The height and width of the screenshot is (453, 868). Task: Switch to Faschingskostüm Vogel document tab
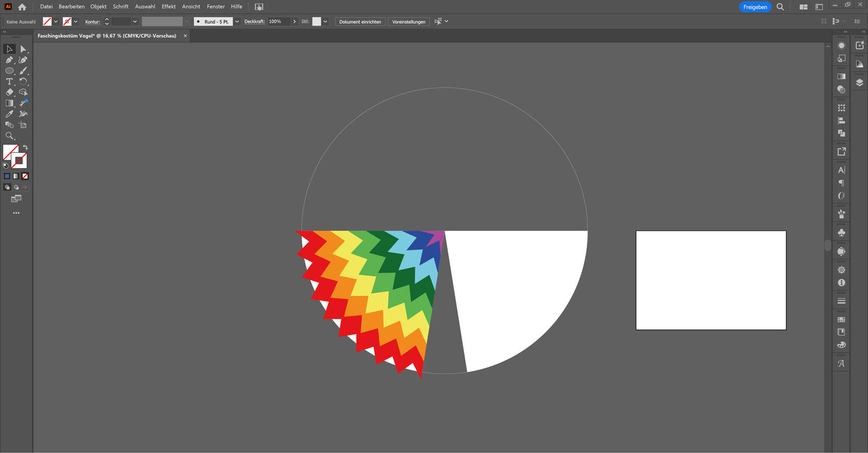[x=107, y=36]
